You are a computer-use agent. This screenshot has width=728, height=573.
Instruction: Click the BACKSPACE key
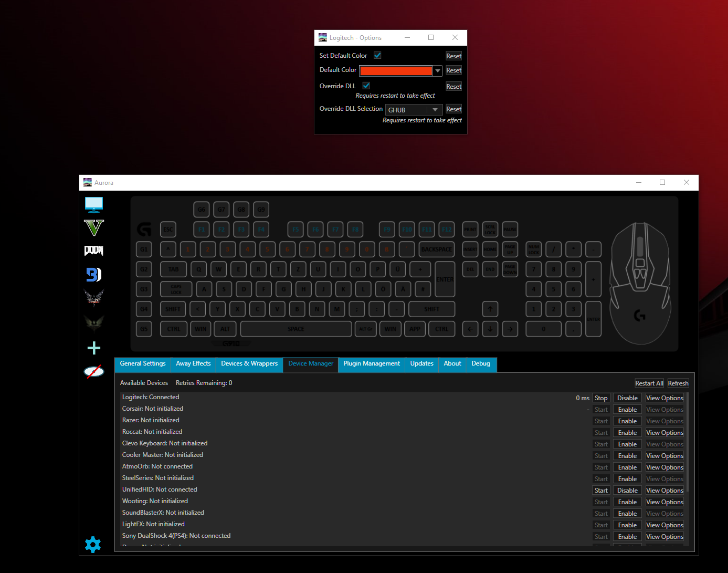pyautogui.click(x=437, y=249)
